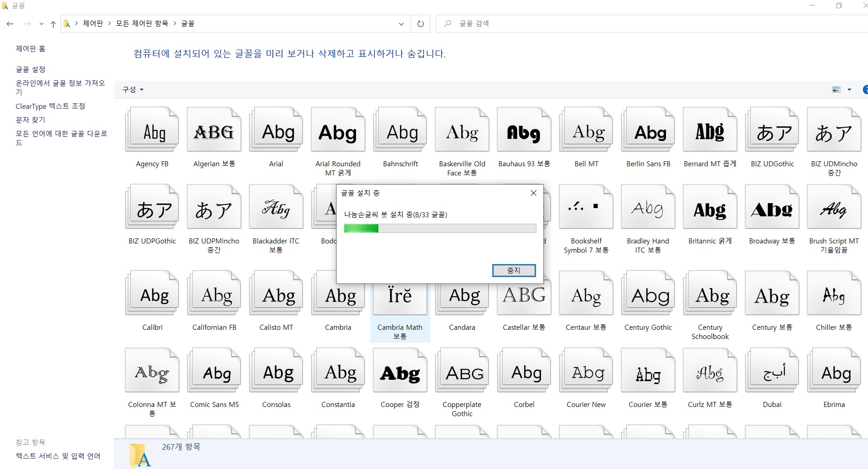868x469 pixels.
Task: Select the Algerian 보통 font icon
Action: pos(214,130)
